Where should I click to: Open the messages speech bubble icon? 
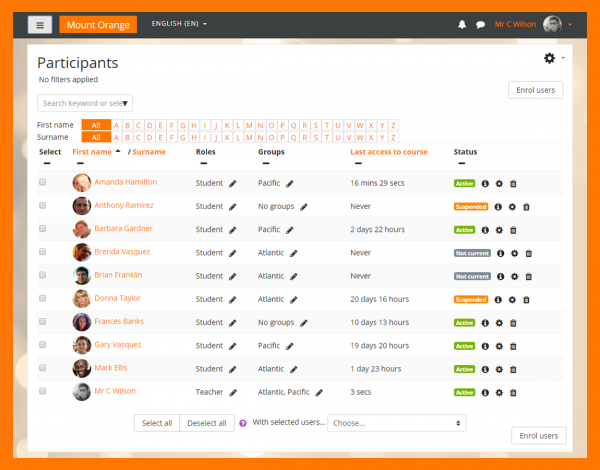click(x=480, y=24)
